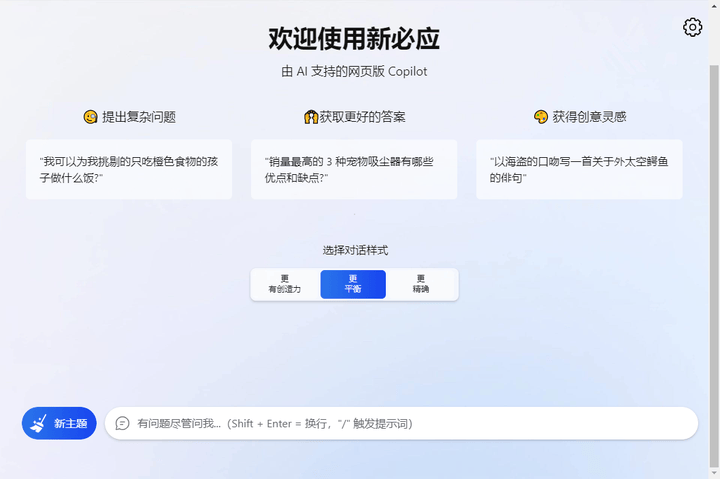Viewport: 720px width, 479px height.
Task: Select the 更平衡 conversation style
Action: pyautogui.click(x=353, y=284)
